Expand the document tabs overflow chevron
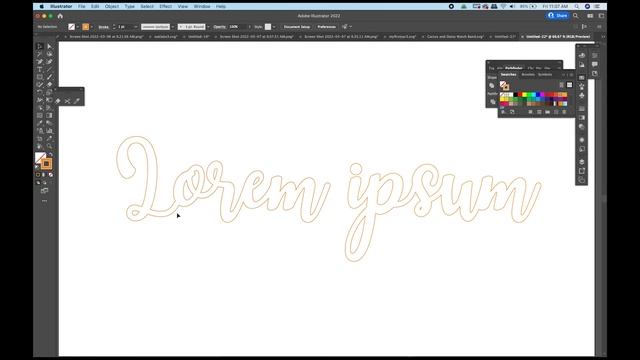The height and width of the screenshot is (360, 640). click(603, 37)
